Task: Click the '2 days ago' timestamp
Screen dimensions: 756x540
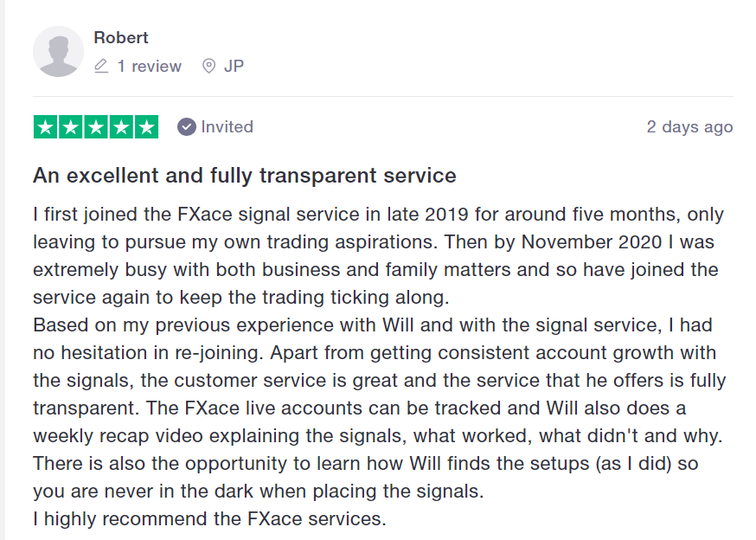Action: click(690, 127)
